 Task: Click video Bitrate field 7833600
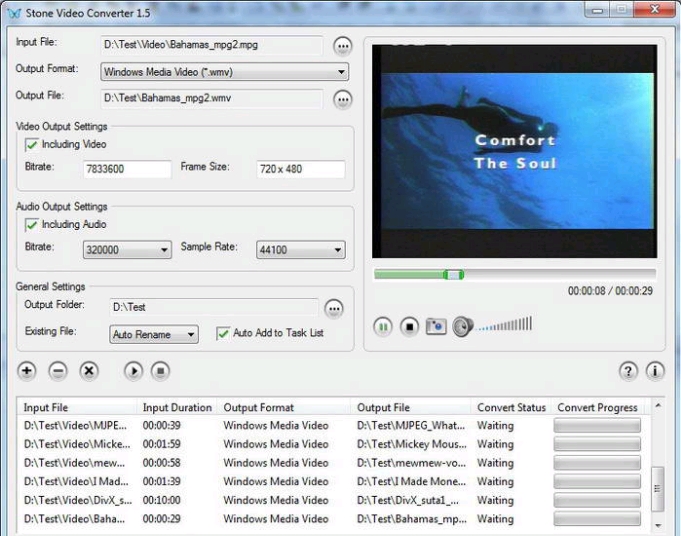pyautogui.click(x=127, y=169)
